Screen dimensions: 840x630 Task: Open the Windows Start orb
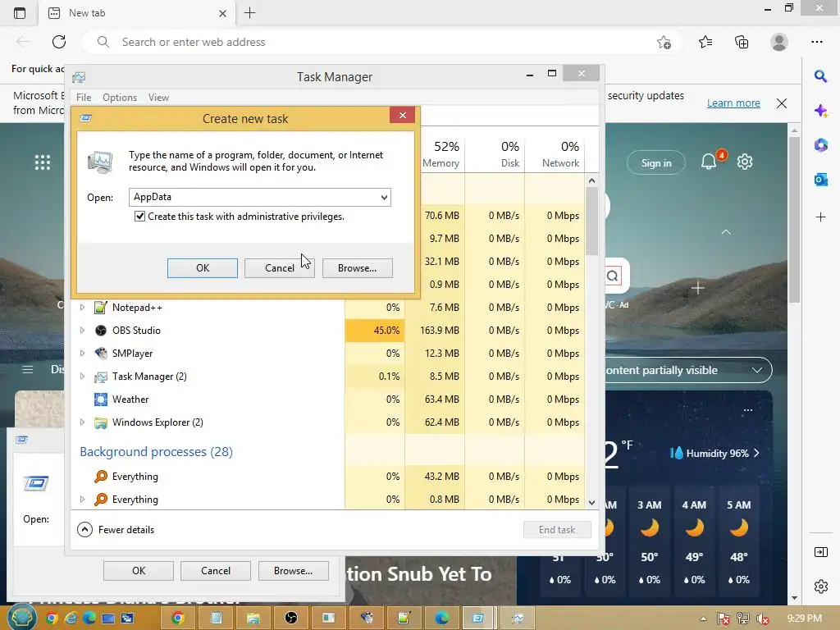tap(21, 617)
